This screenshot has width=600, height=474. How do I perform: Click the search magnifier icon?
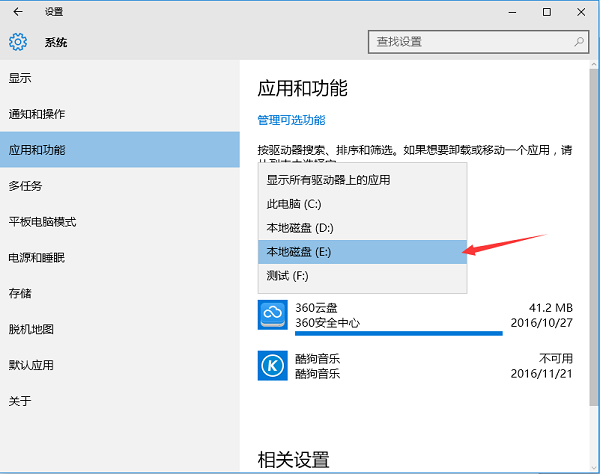click(x=580, y=42)
